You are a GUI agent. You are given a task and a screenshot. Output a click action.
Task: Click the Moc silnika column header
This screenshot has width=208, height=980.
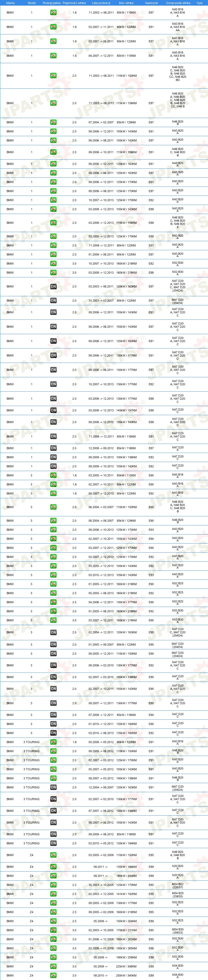(126, 3)
